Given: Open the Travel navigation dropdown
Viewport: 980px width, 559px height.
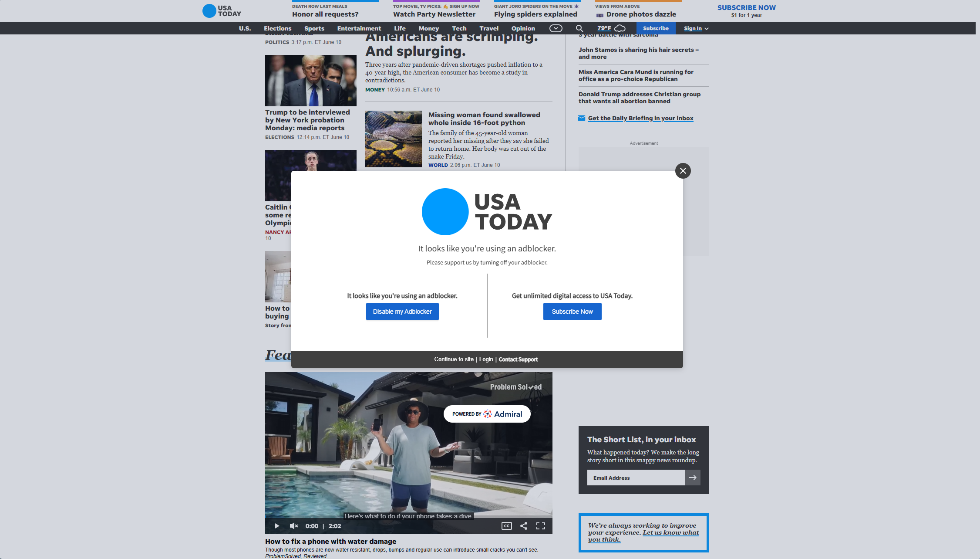Looking at the screenshot, I should (x=488, y=28).
